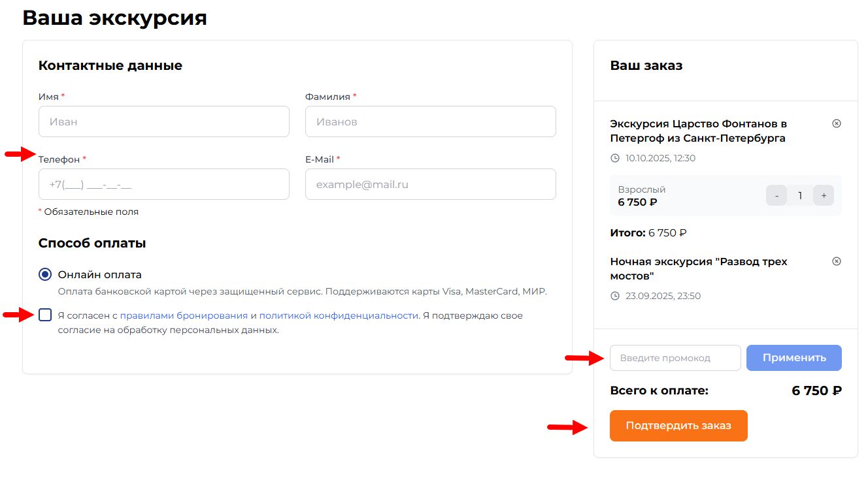The image size is (868, 480).
Task: Remove the Peterhof fountains excursion from order
Action: pyautogui.click(x=836, y=123)
